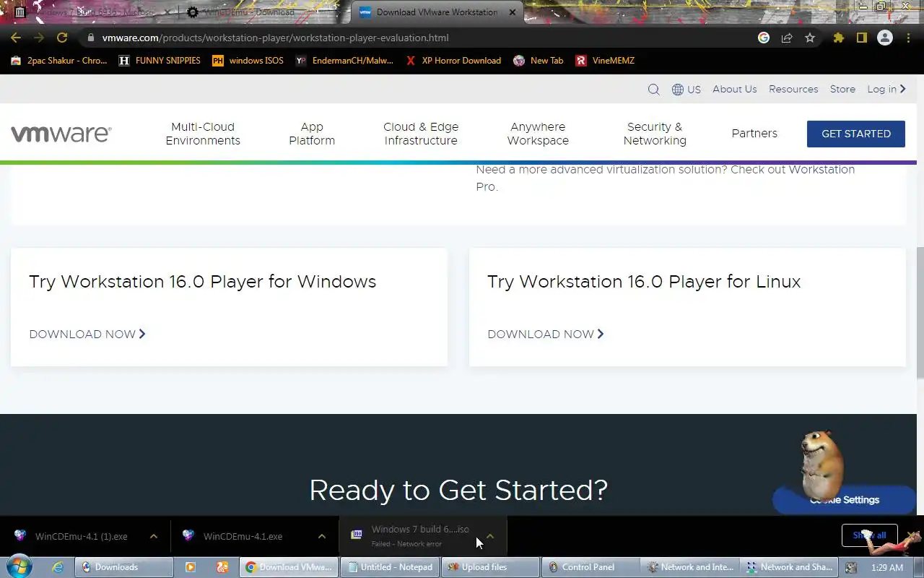
Task: Open the VineMEMZ bookmark
Action: 605,61
